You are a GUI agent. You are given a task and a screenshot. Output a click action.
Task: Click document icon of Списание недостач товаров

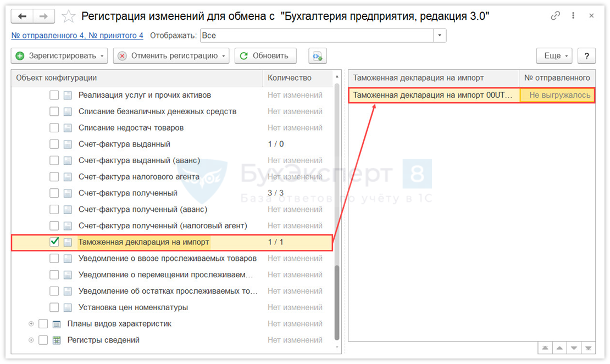tap(68, 128)
